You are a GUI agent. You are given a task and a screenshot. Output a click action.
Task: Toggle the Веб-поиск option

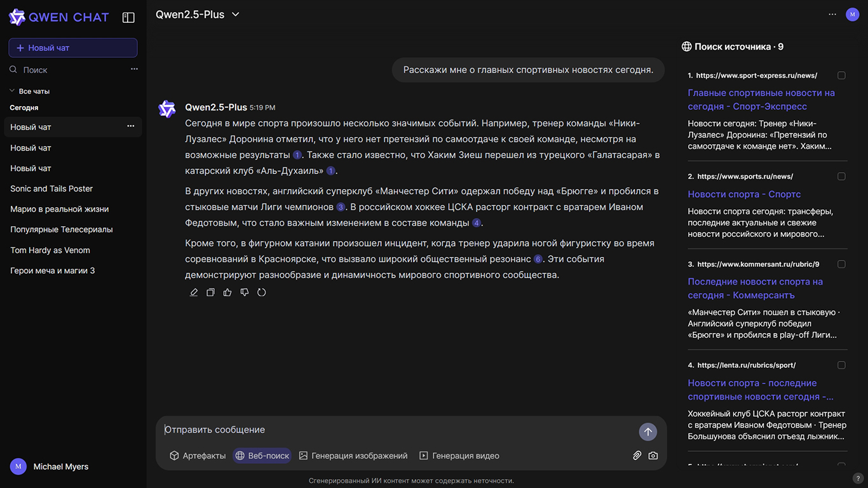[x=262, y=456]
